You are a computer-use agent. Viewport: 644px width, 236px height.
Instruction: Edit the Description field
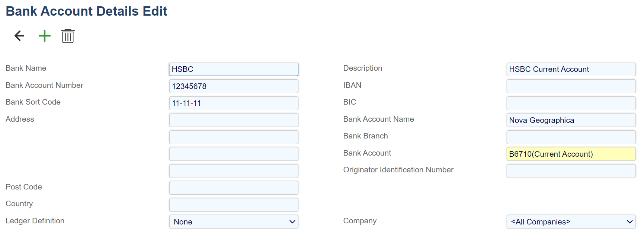[x=571, y=69]
